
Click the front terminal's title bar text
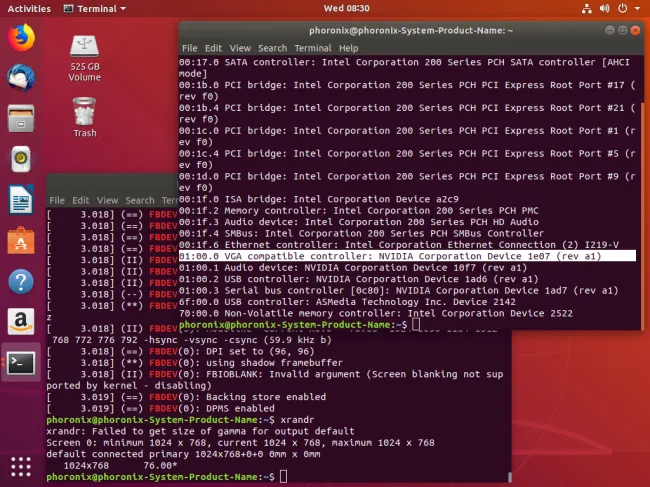point(411,30)
